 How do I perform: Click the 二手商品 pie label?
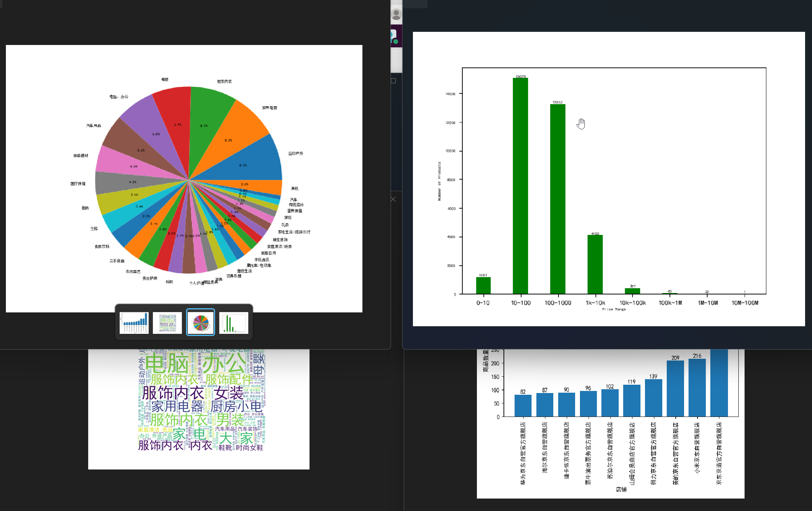[x=117, y=261]
